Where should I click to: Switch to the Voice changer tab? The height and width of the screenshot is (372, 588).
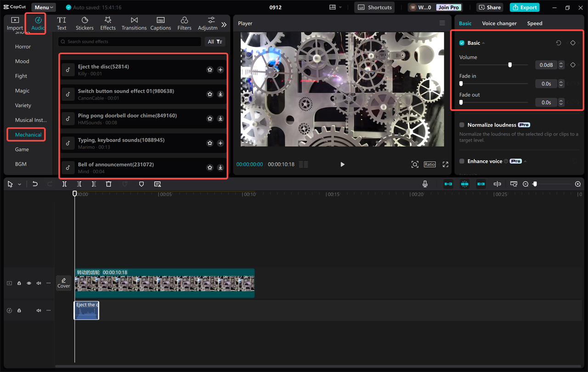click(x=499, y=23)
